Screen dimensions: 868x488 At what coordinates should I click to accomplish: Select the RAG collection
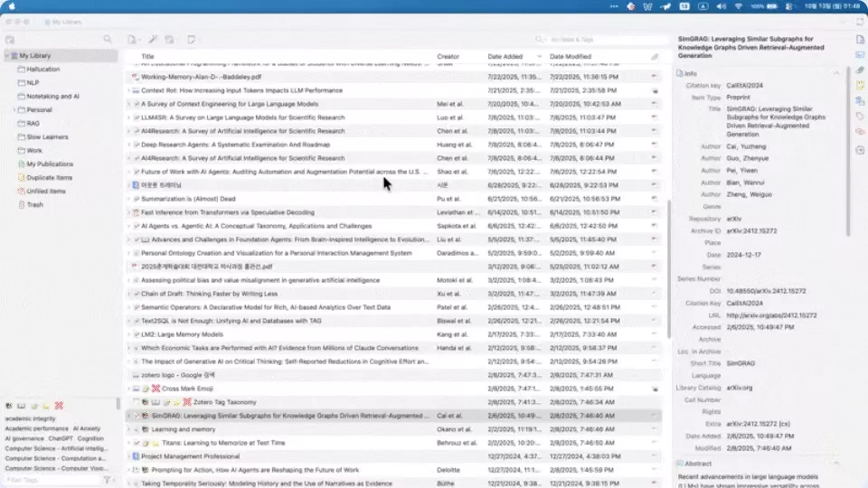62,124
